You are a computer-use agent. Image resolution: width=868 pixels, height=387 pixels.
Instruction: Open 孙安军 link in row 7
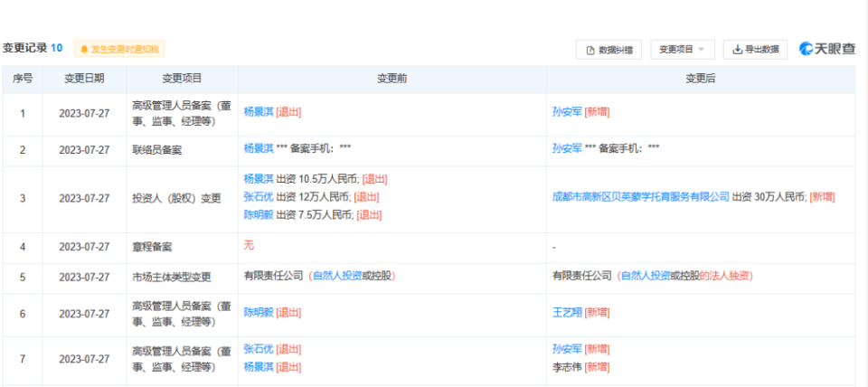tap(568, 349)
